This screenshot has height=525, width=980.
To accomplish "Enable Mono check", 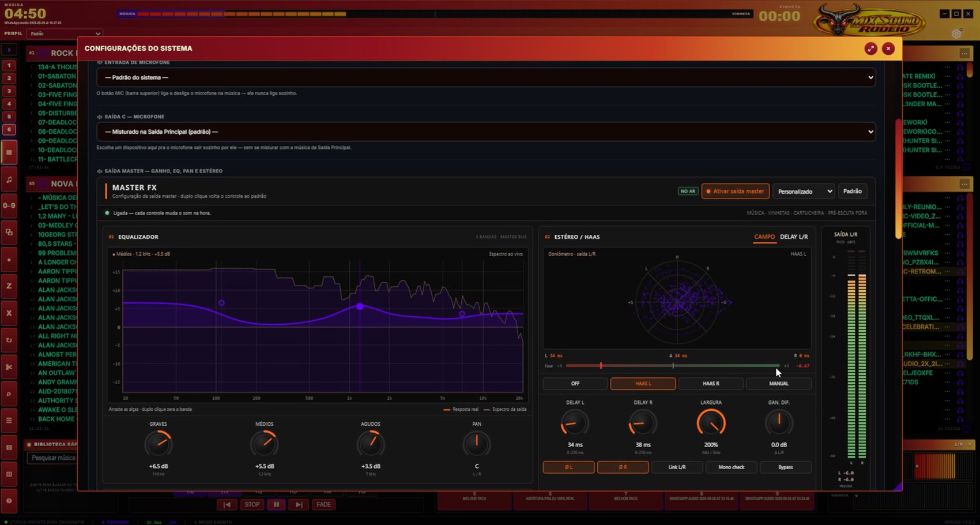I will pyautogui.click(x=731, y=467).
